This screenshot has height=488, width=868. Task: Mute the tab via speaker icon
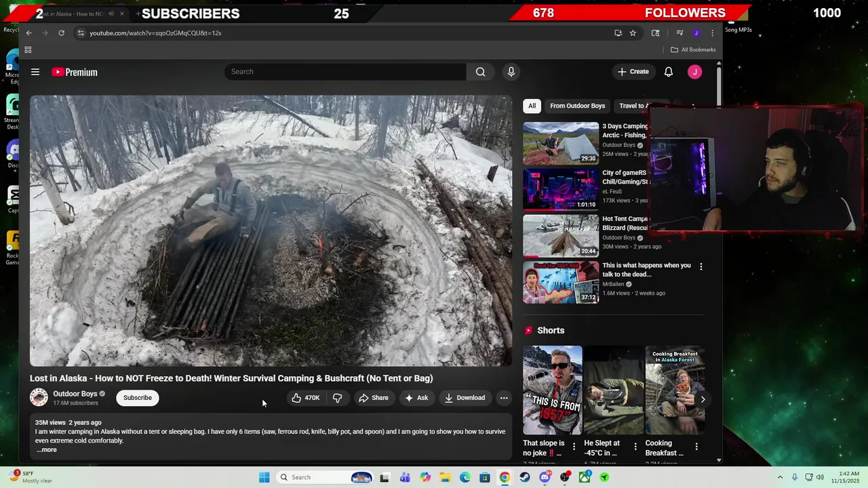coord(111,14)
